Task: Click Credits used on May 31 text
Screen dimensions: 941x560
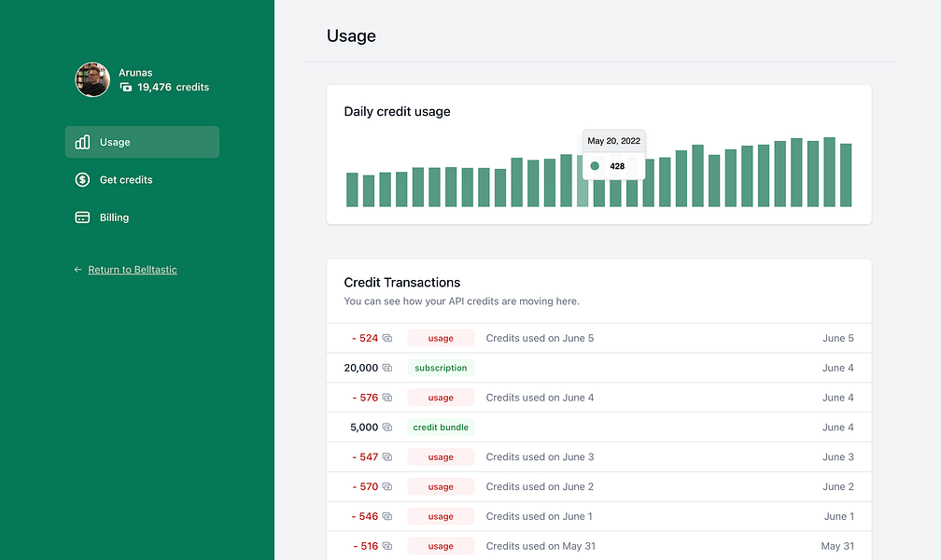Action: click(x=541, y=546)
